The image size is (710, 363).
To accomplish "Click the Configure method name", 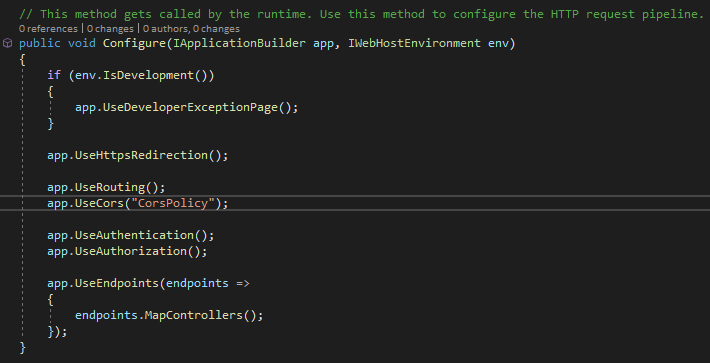I will [x=134, y=43].
